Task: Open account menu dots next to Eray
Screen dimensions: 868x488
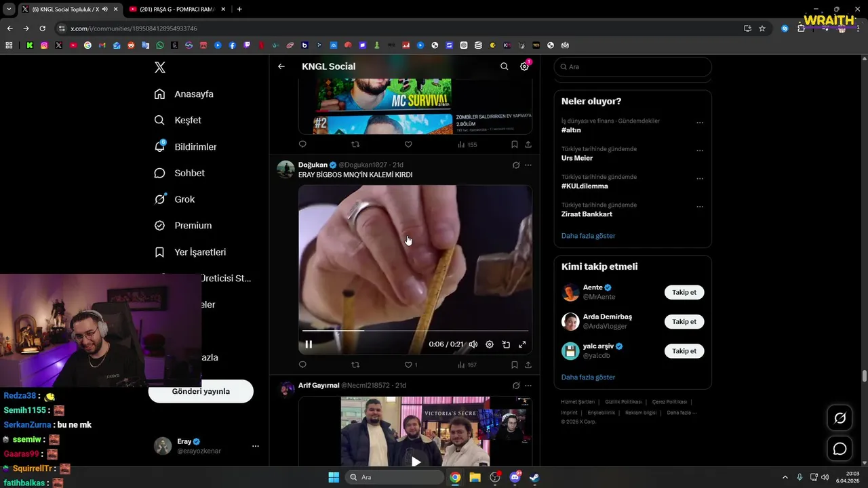Action: coord(256,446)
